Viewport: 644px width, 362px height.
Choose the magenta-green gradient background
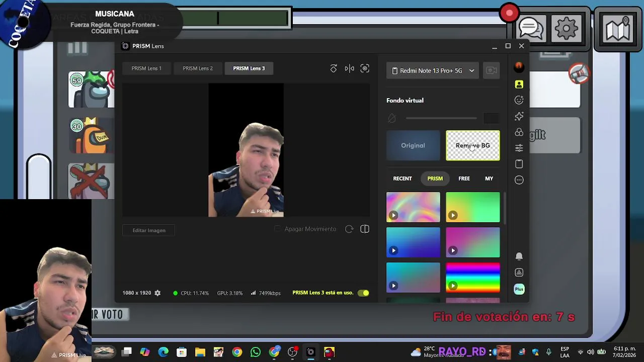click(x=473, y=242)
